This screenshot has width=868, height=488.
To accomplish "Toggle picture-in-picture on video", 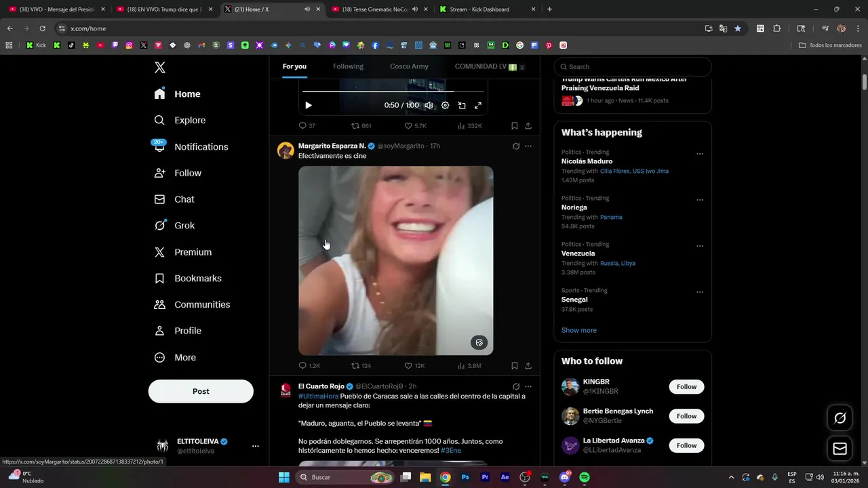I will point(462,105).
